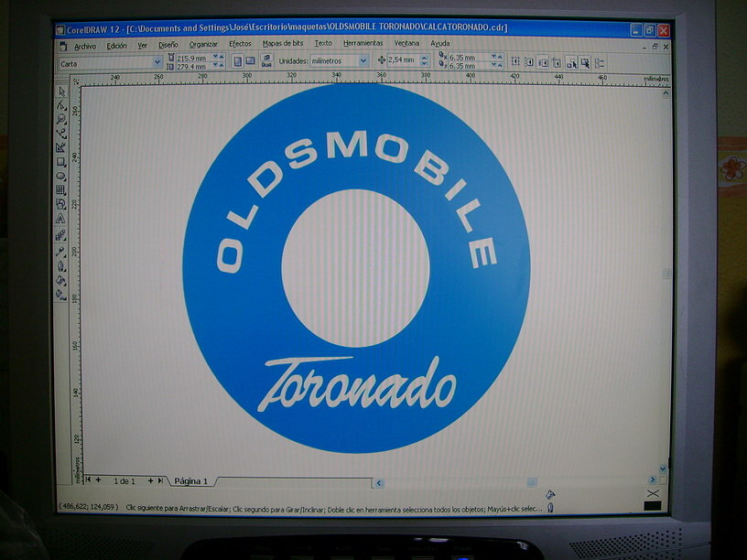Add page after current page button
The image size is (747, 560).
(150, 481)
